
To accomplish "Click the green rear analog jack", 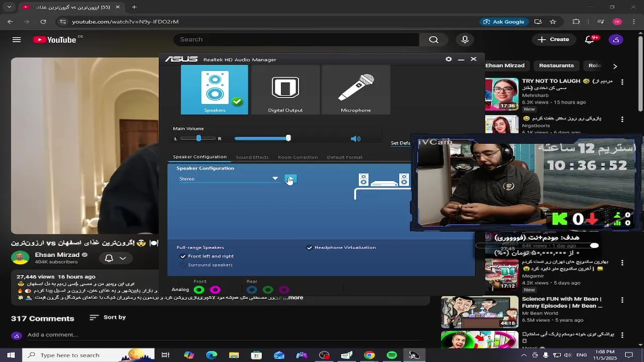I will pyautogui.click(x=268, y=290).
